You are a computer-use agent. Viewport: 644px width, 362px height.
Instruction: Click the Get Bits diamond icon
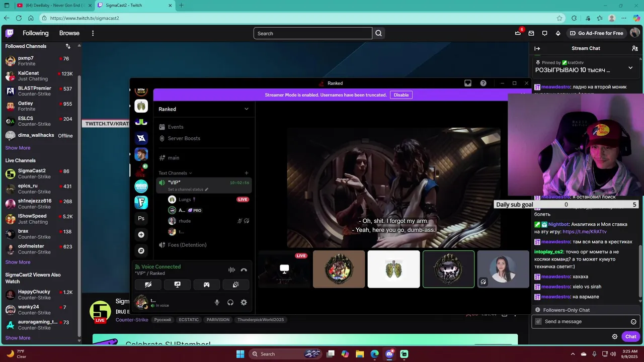coord(558,33)
